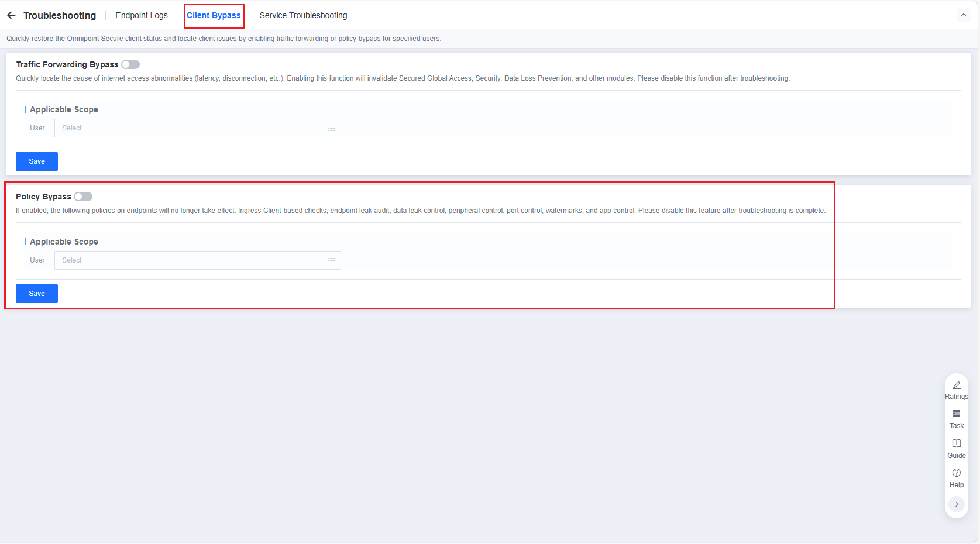Open the Ratings pencil icon

tap(957, 385)
